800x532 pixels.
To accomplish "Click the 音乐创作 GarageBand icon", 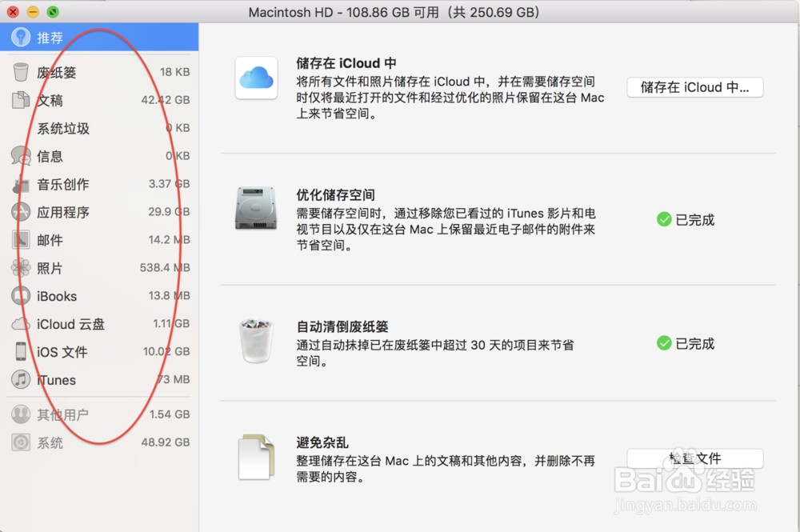I will tap(21, 184).
